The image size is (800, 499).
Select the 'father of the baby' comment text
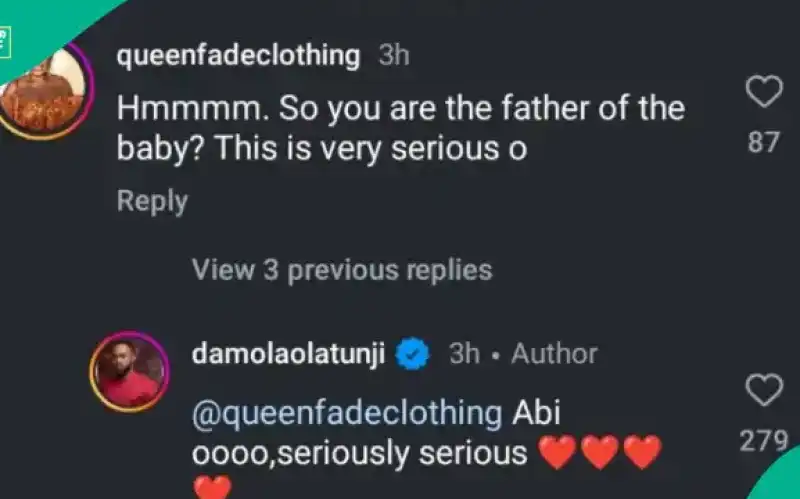point(400,128)
